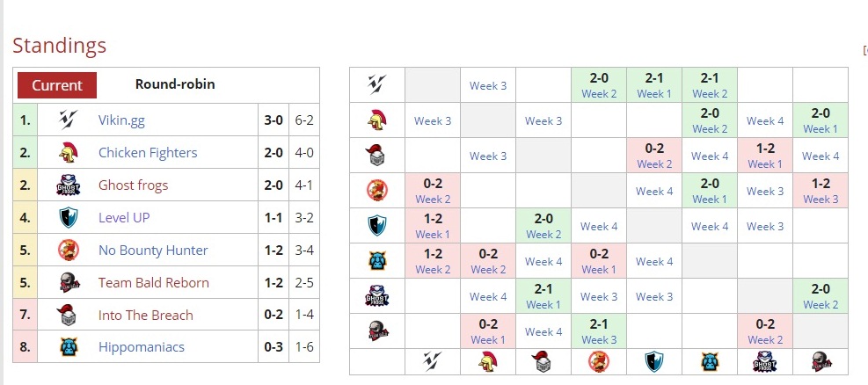Click Hippomaniacs logo in standings list

click(69, 346)
